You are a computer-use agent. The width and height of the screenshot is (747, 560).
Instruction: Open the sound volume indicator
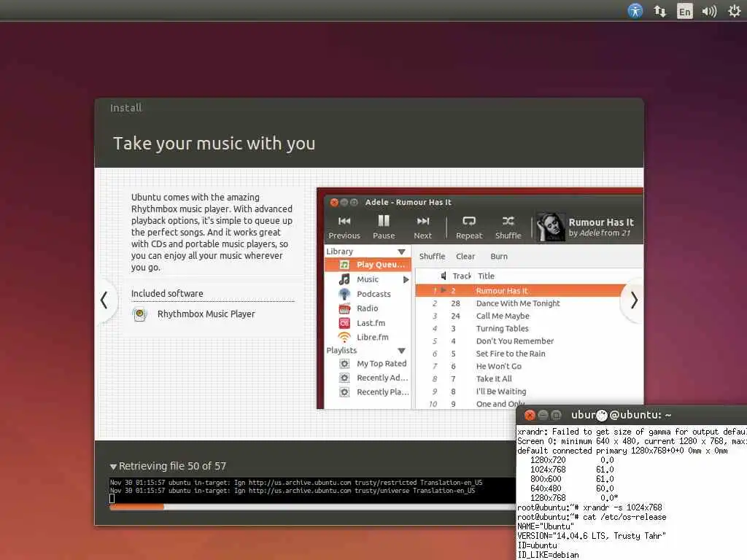(709, 11)
